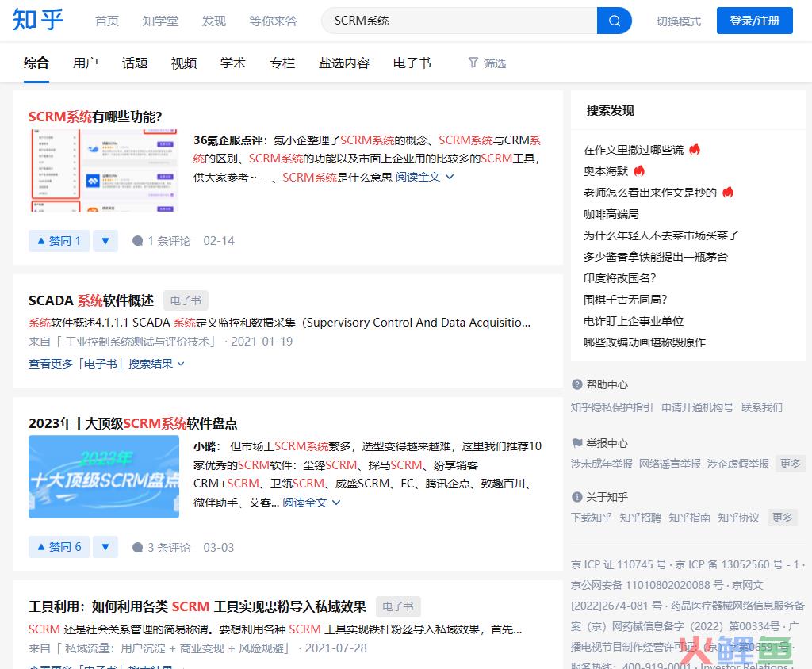
Task: Click the Zhihu logo
Action: 38,20
